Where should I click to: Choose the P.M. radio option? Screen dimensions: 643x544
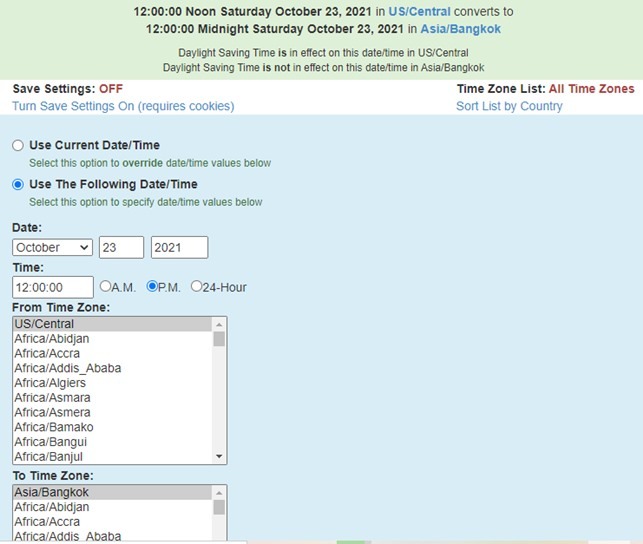click(152, 286)
